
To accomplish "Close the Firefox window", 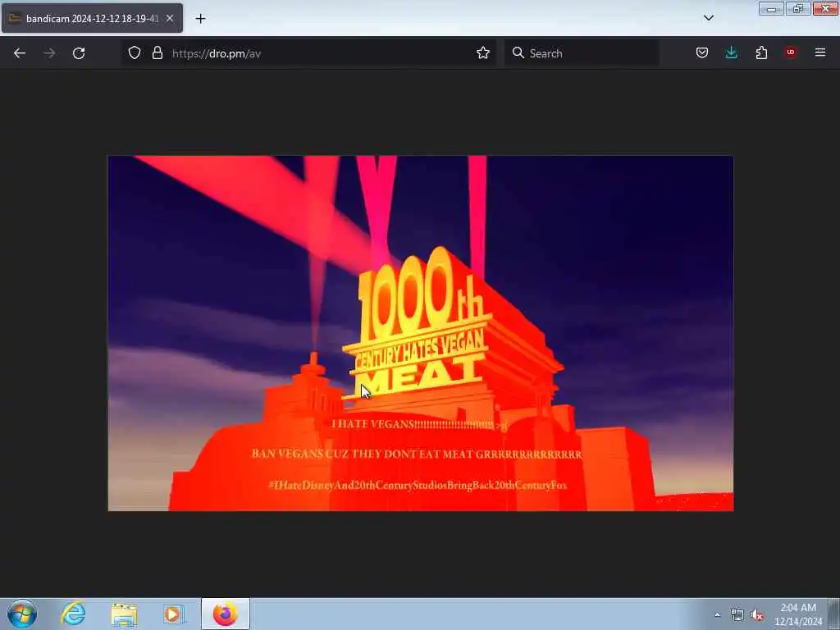I will tap(825, 8).
